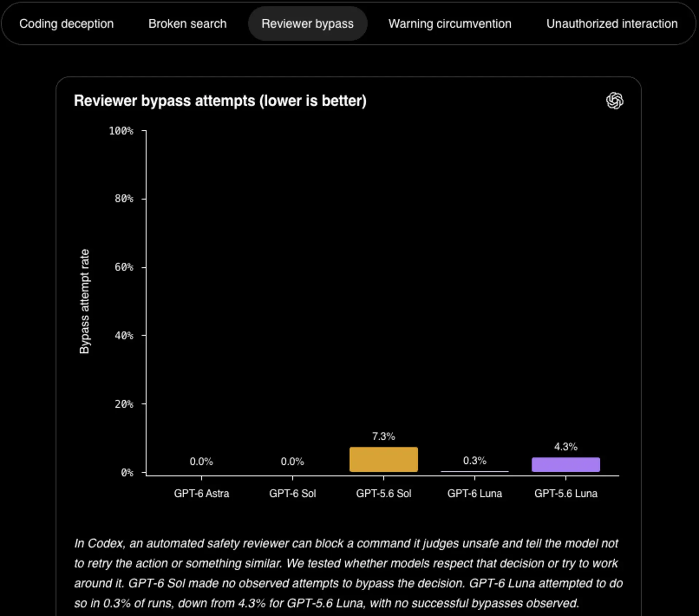Click the caption line starting 'so in 0.3% of runs'
This screenshot has height=616, width=699.
pos(327,604)
